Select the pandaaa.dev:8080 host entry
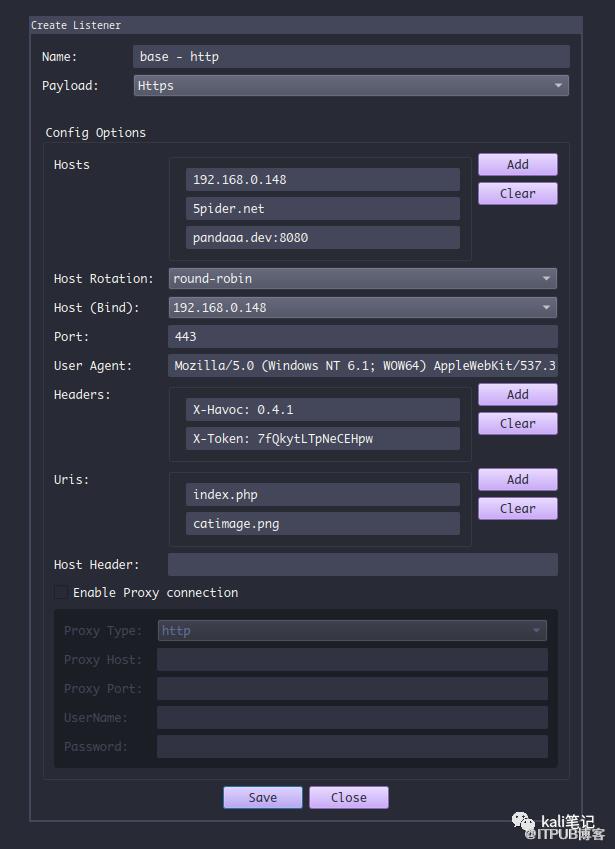The image size is (615, 849). click(322, 238)
